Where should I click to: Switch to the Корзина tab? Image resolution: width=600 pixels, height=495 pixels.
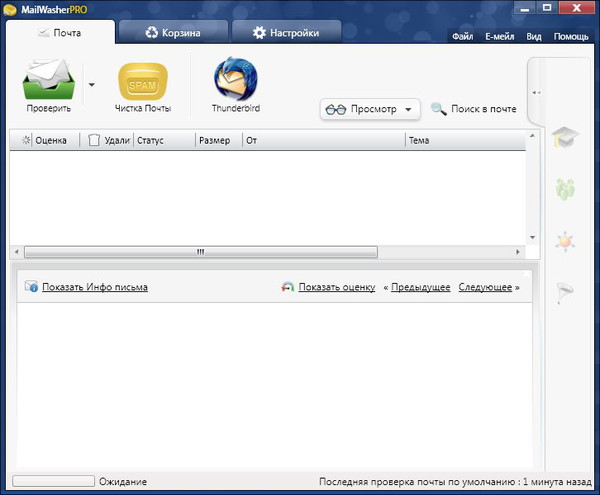[x=172, y=33]
